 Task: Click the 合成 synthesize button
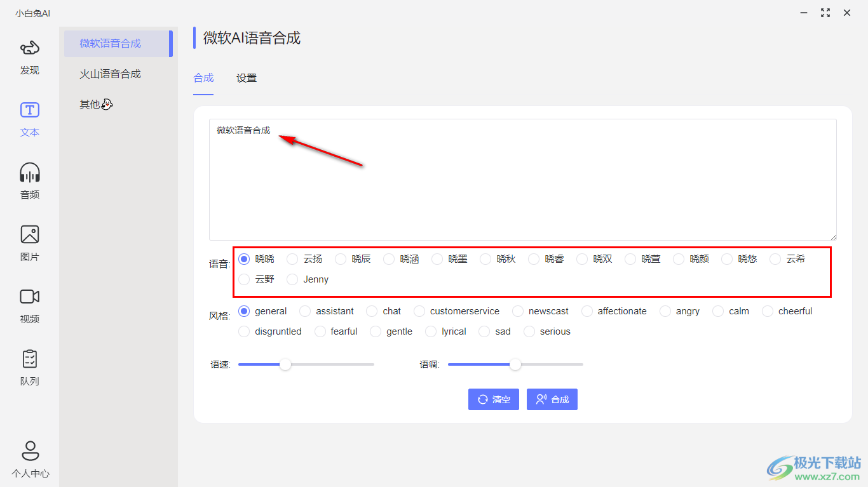(x=552, y=399)
